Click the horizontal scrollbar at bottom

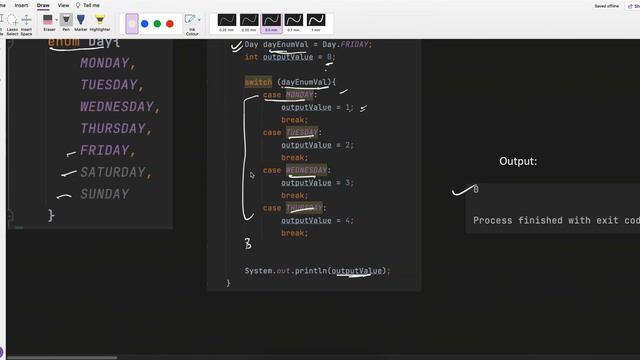tap(62, 358)
